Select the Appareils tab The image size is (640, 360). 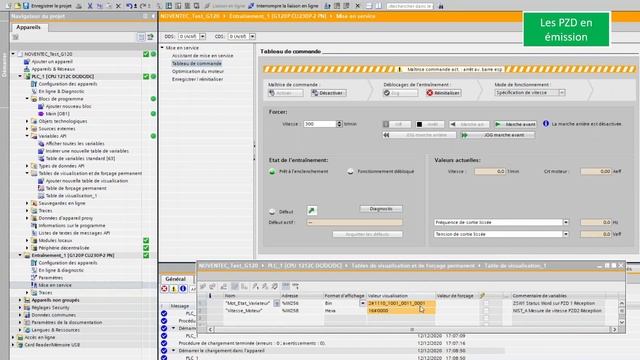click(x=29, y=27)
